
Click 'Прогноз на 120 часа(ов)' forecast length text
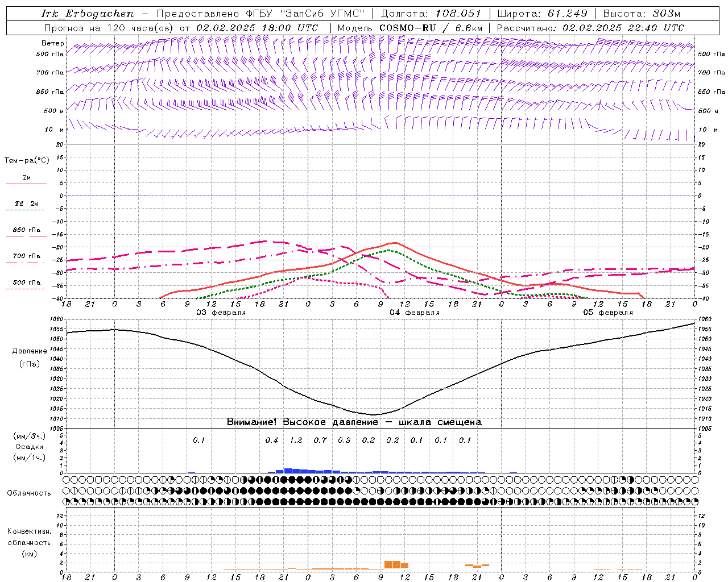[x=110, y=28]
